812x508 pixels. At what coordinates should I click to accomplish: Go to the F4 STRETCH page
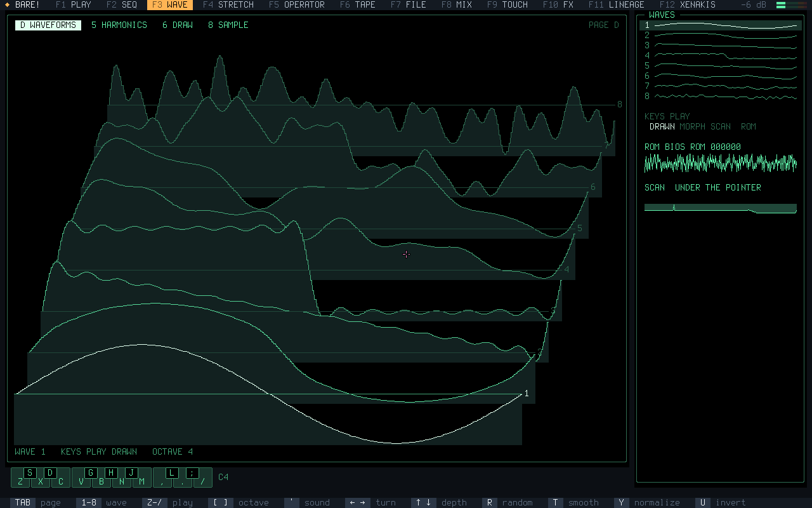[228, 4]
